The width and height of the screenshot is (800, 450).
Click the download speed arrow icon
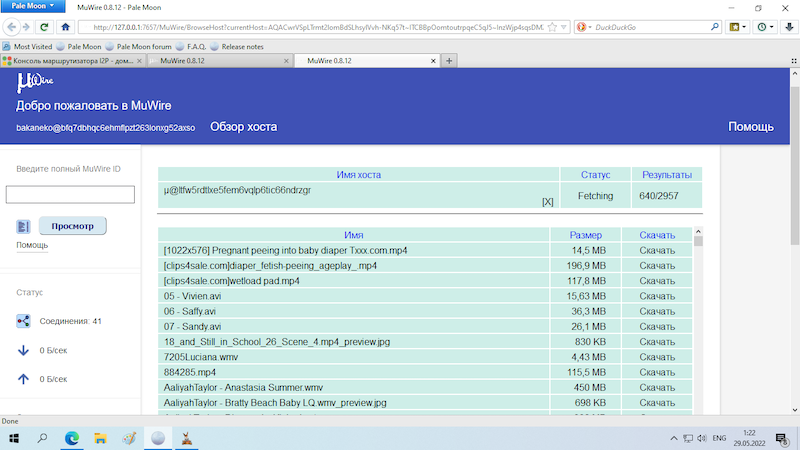click(x=24, y=350)
